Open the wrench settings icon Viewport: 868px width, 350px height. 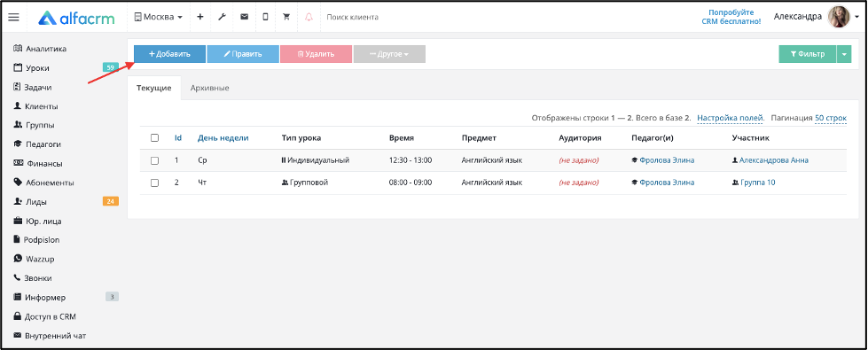(222, 17)
